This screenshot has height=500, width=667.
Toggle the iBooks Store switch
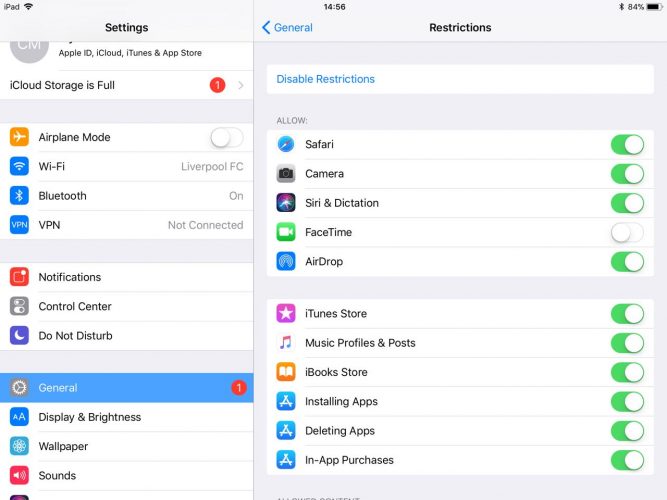pos(627,373)
